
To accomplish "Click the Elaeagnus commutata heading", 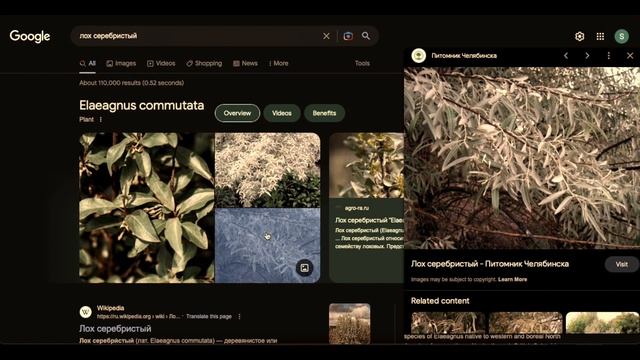I will pos(142,105).
